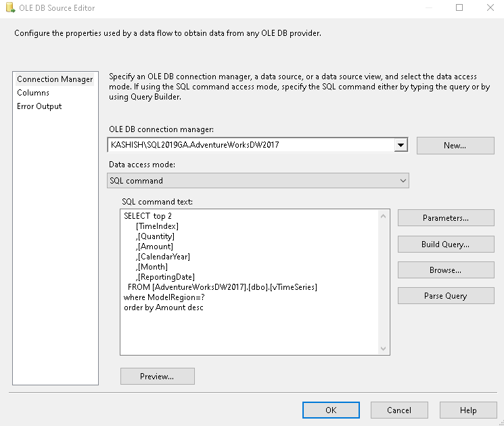Click the ,[ReportingDate] line
Image resolution: width=504 pixels, height=426 pixels.
(165, 277)
